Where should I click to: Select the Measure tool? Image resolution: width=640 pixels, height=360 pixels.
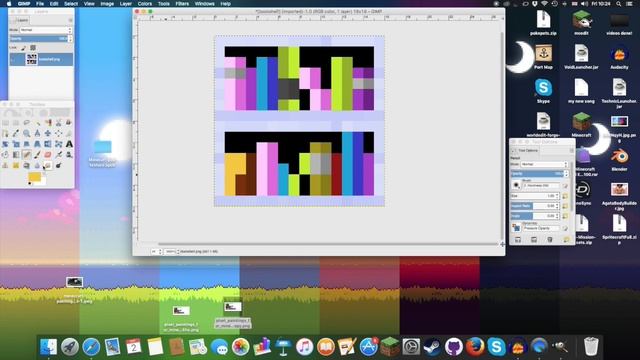[38, 133]
